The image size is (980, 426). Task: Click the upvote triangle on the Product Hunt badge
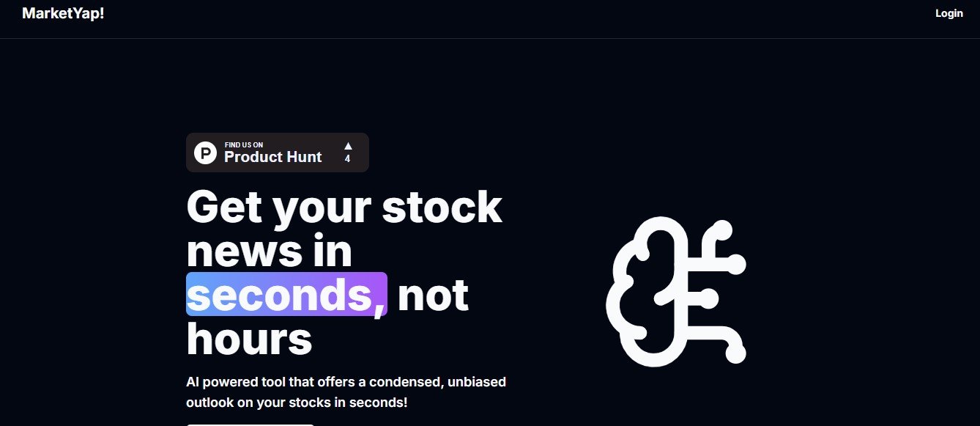348,145
